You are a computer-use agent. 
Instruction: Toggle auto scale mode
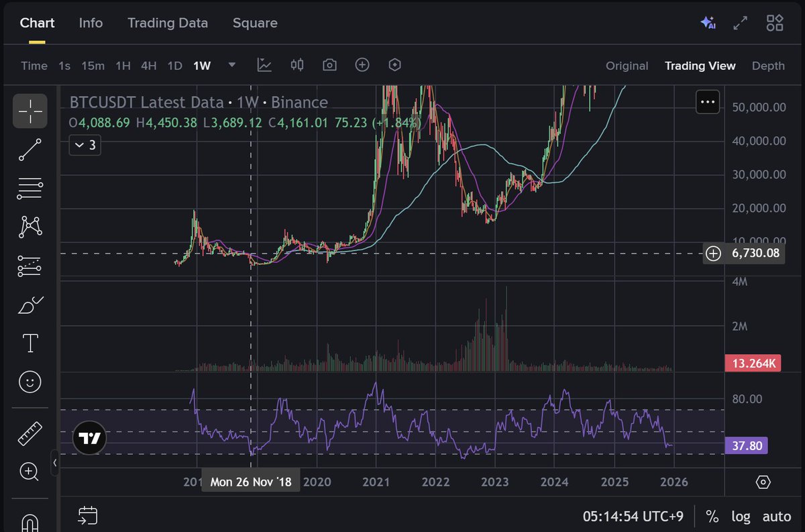[777, 517]
